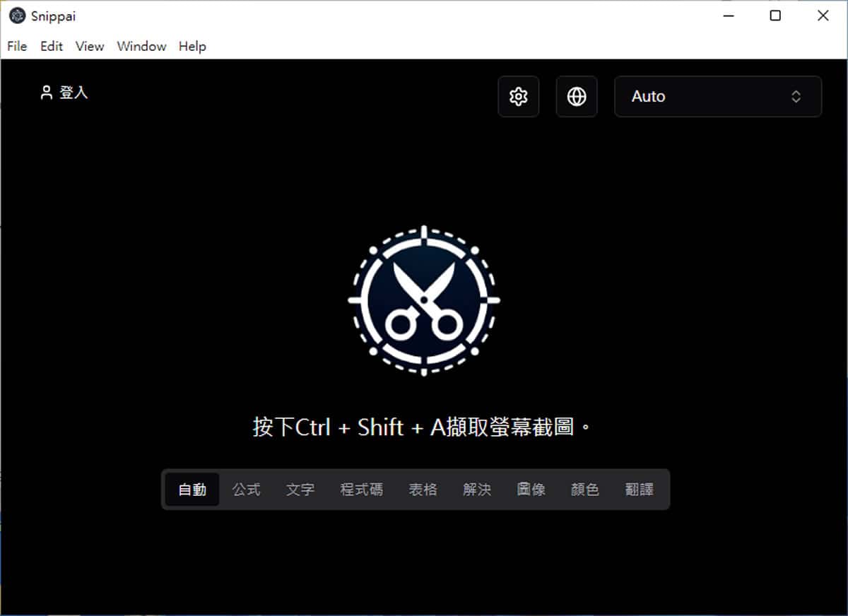Select the 公式 formula capture mode
Screen dimensions: 848x616
pos(247,489)
